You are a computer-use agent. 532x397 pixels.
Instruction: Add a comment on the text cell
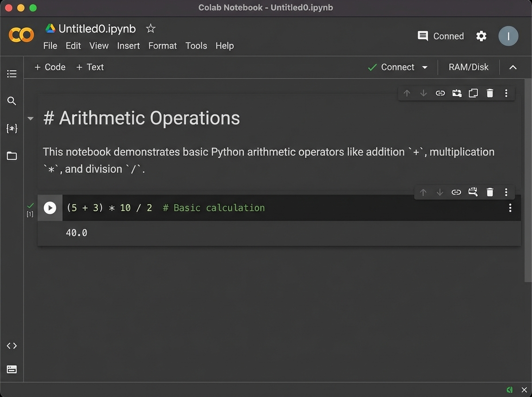click(x=457, y=93)
